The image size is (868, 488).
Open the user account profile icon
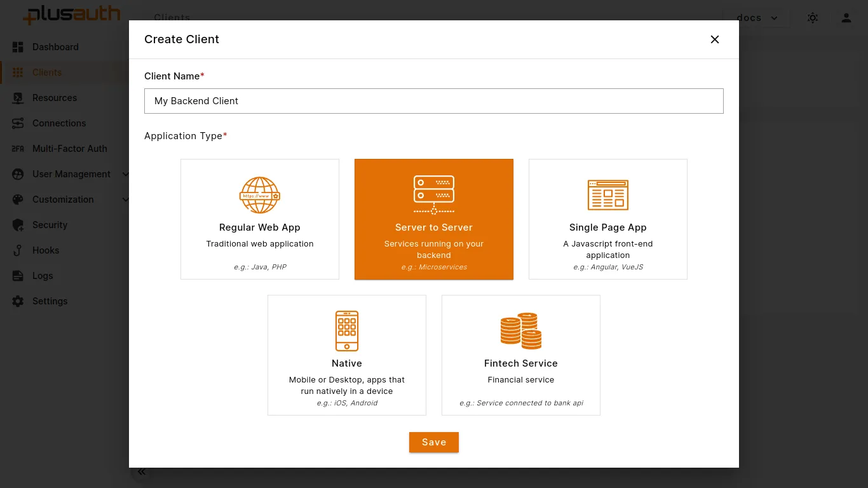coord(846,18)
